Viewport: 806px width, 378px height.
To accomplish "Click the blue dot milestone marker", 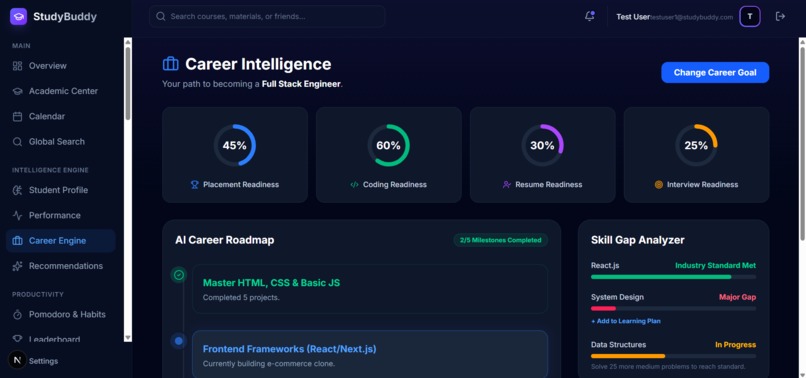I will [x=178, y=340].
